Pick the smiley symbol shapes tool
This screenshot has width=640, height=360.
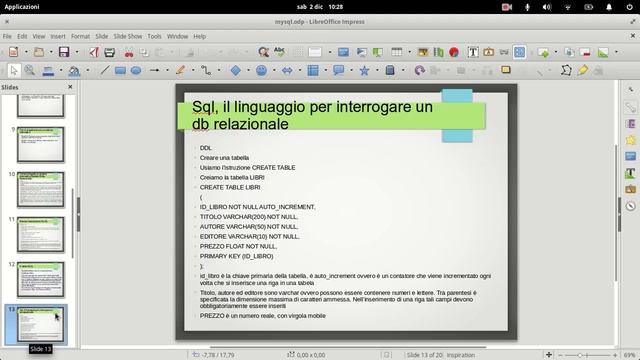(x=261, y=70)
